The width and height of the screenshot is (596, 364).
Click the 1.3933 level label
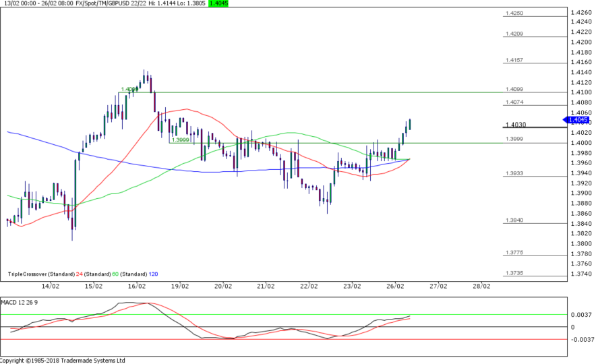pos(514,173)
